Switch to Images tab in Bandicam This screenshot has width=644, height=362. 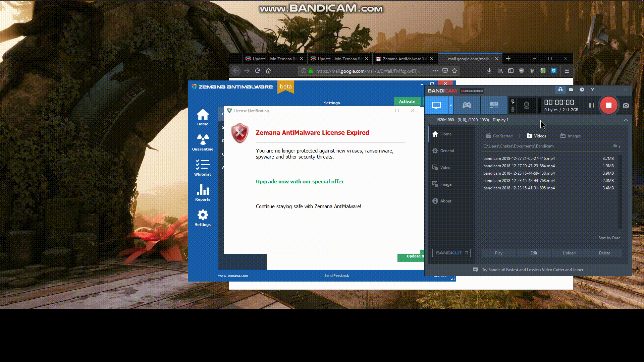click(570, 136)
